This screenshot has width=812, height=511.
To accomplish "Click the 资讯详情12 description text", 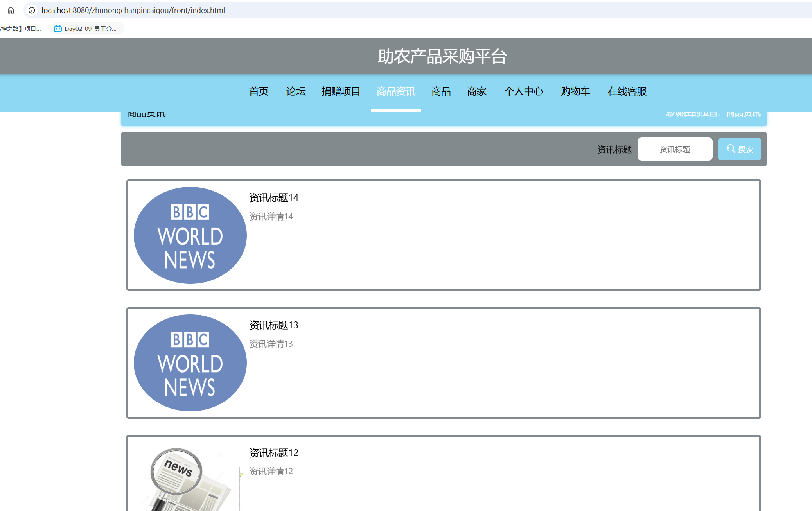I will tap(271, 472).
